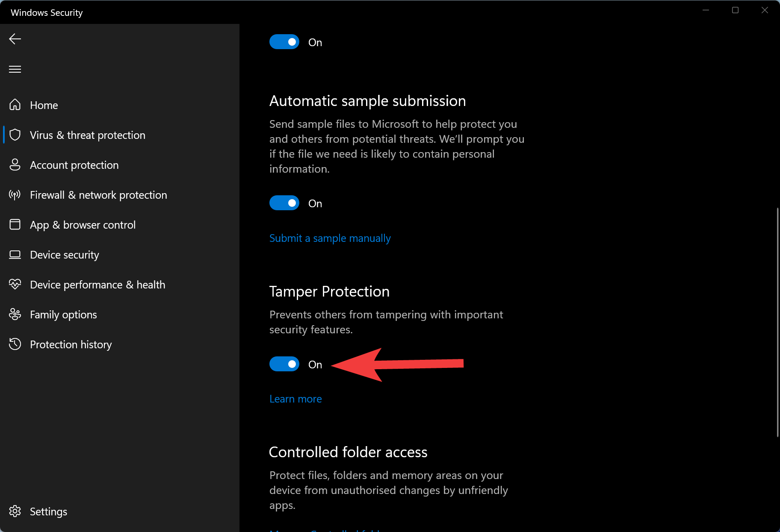
Task: Open Device performance & health
Action: [x=120, y=285]
